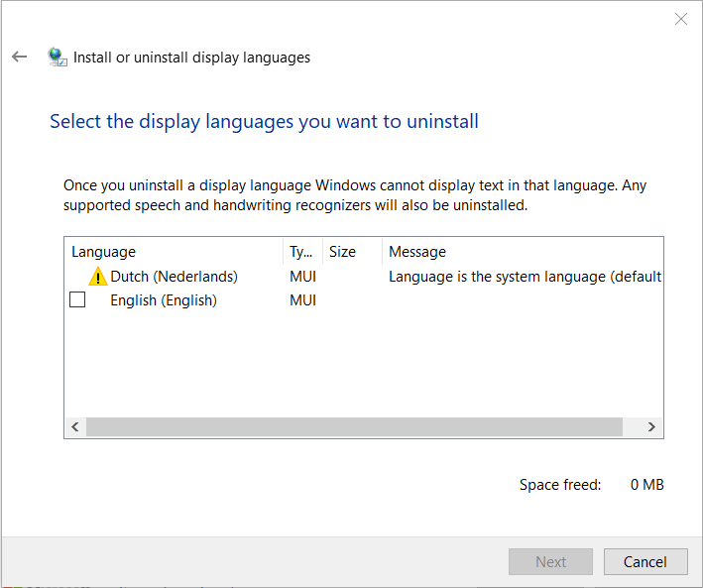Click the system language message text
The image size is (703, 588).
(x=525, y=277)
